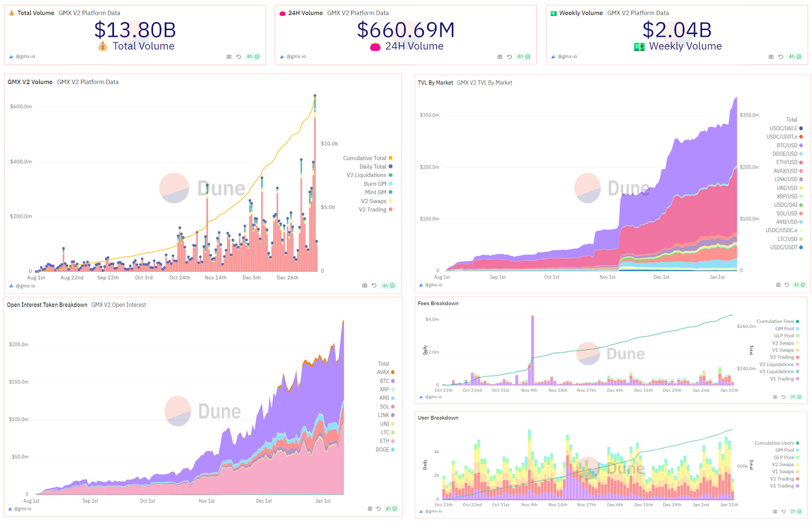The height and width of the screenshot is (524, 812).
Task: Toggle V2 Liquidations in GMX V2 Volume legend
Action: pyautogui.click(x=369, y=175)
